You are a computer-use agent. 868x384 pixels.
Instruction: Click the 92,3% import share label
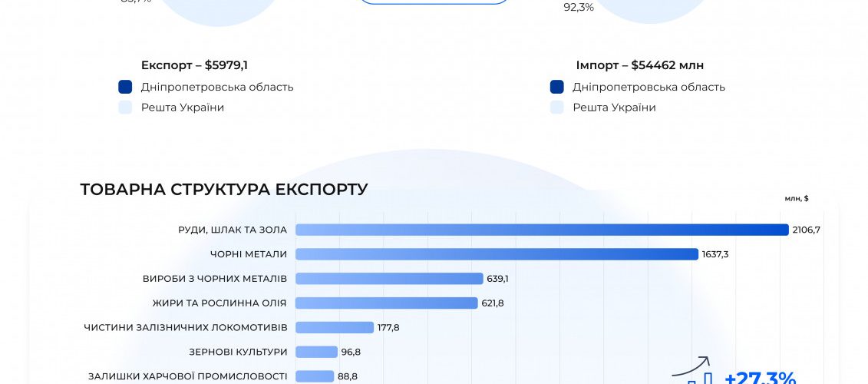(x=579, y=8)
